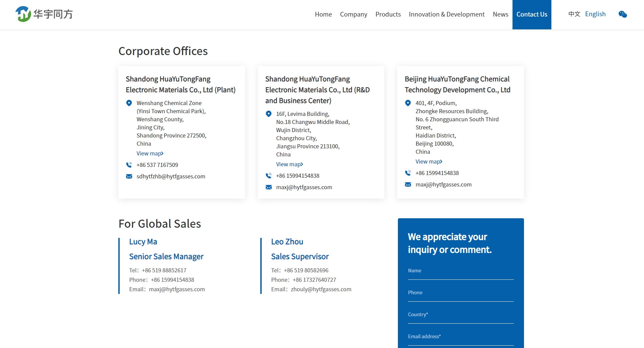The image size is (644, 348).
Task: Select the Contact Us tab
Action: (x=532, y=15)
